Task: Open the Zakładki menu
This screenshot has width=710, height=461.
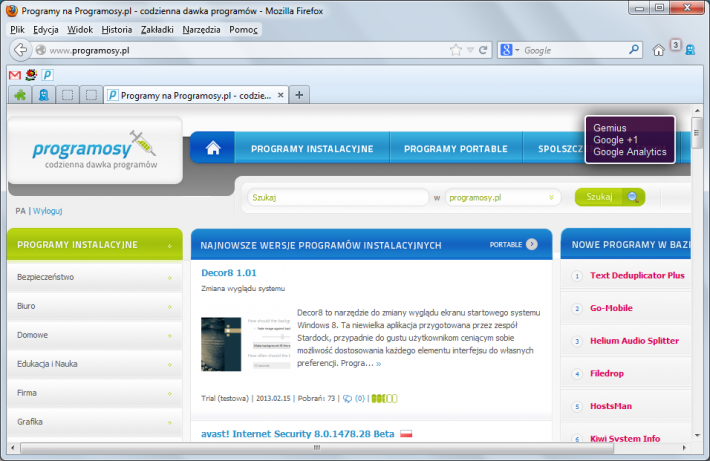Action: (157, 29)
